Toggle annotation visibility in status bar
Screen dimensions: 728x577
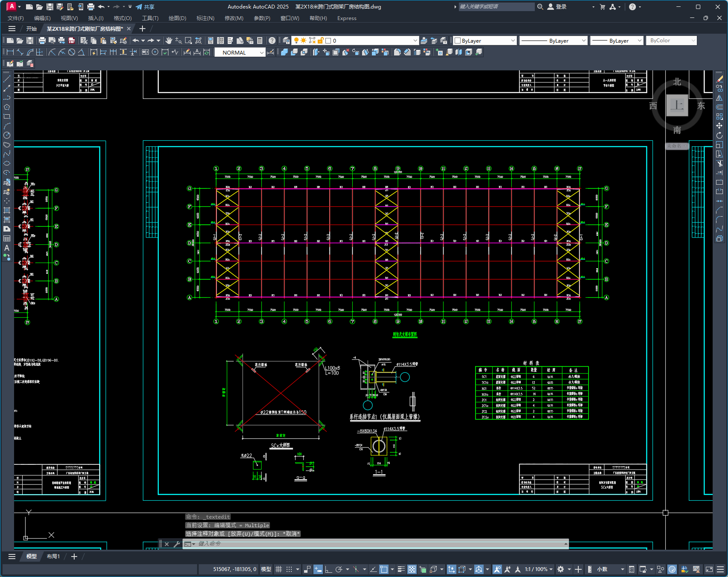coord(497,569)
